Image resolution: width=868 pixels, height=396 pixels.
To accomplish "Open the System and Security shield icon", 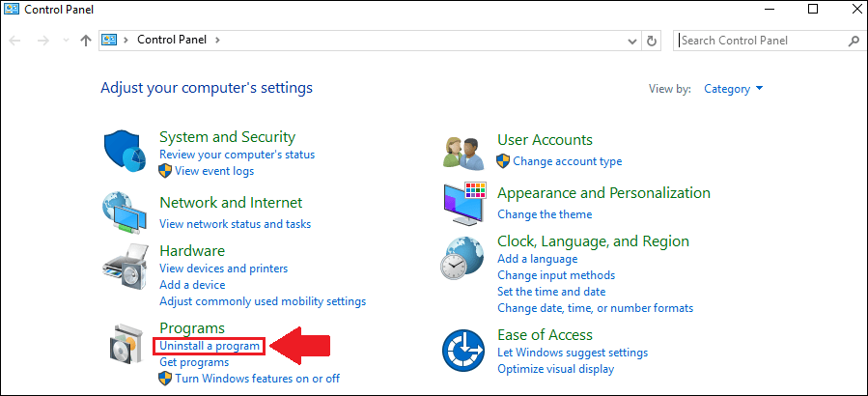I will pyautogui.click(x=125, y=153).
